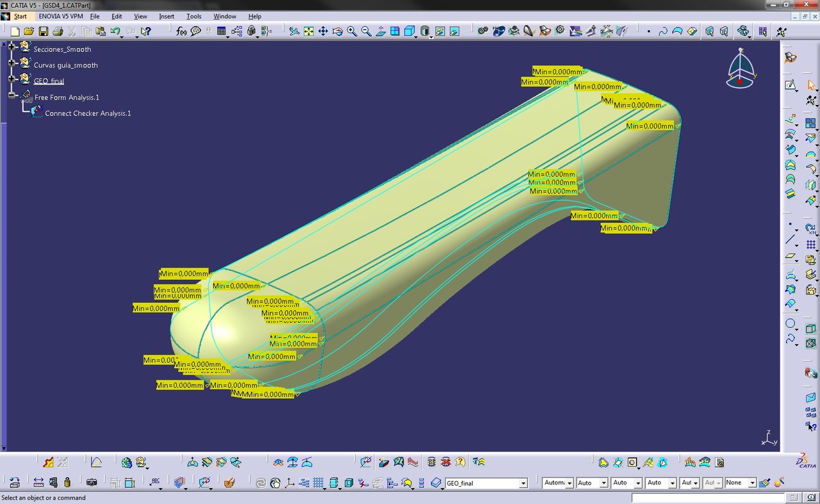Open the GEO_final working body dropdown
This screenshot has width=820, height=504.
523,483
